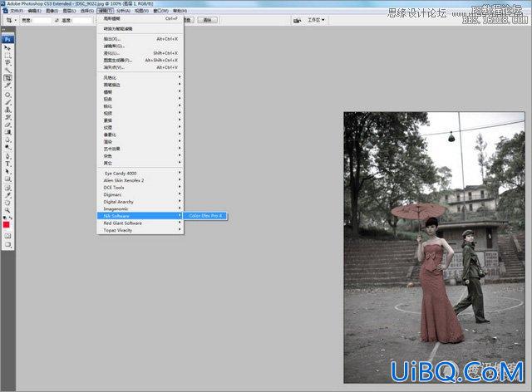Launch Color Efex Pro 4 plugin
This screenshot has height=392, width=532.
205,216
